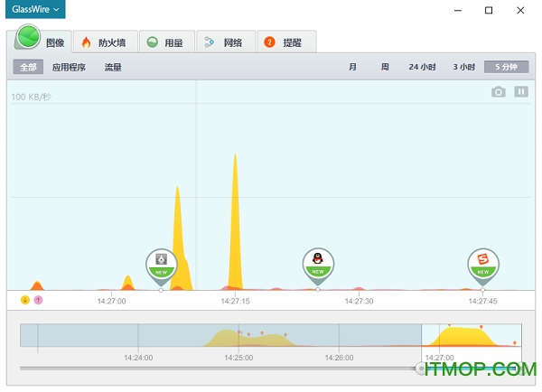
Task: Toggle the pink upload traffic indicator
Action: 38,300
